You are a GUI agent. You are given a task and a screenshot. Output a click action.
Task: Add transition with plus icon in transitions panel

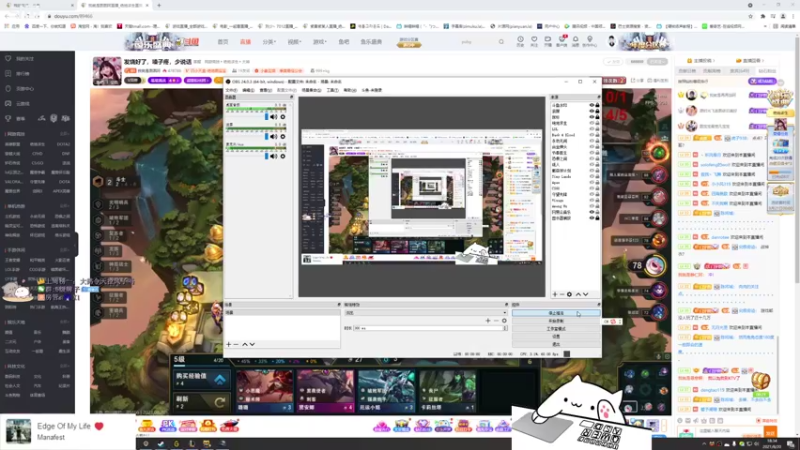[x=488, y=321]
